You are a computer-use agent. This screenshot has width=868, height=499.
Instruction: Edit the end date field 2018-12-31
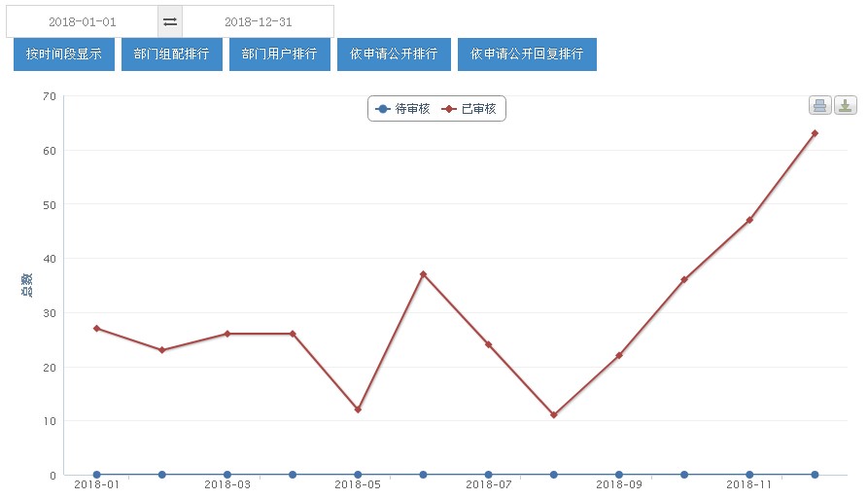tap(258, 21)
